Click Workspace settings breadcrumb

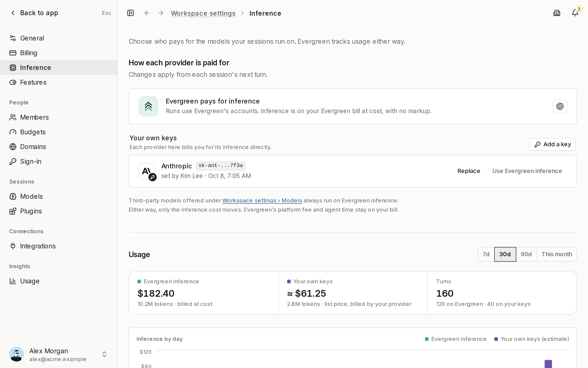tap(203, 13)
